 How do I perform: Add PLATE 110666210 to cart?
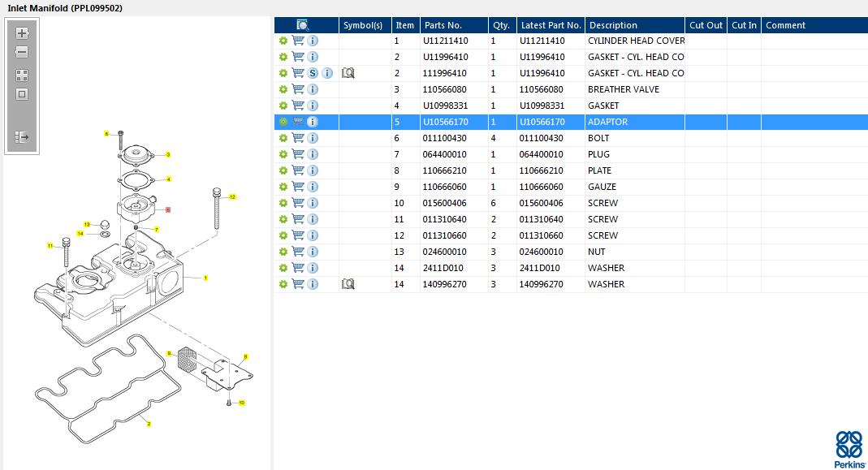coord(298,170)
